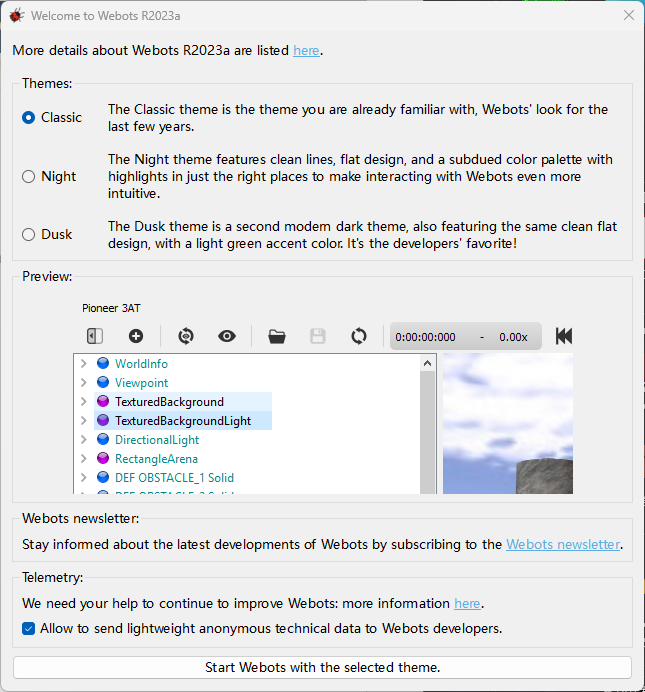Toggle the eye view options icon
This screenshot has height=692, width=645.
[227, 336]
